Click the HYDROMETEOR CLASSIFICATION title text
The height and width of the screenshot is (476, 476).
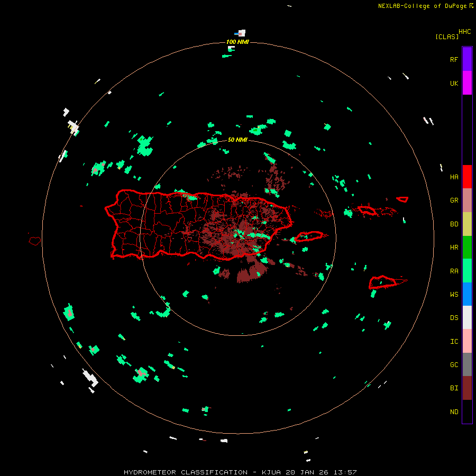[186, 472]
